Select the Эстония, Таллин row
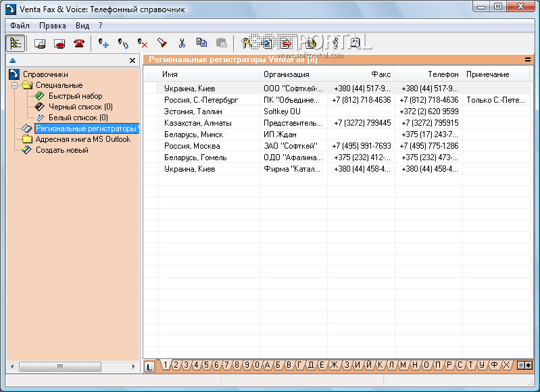The image size is (540, 392). 337,112
